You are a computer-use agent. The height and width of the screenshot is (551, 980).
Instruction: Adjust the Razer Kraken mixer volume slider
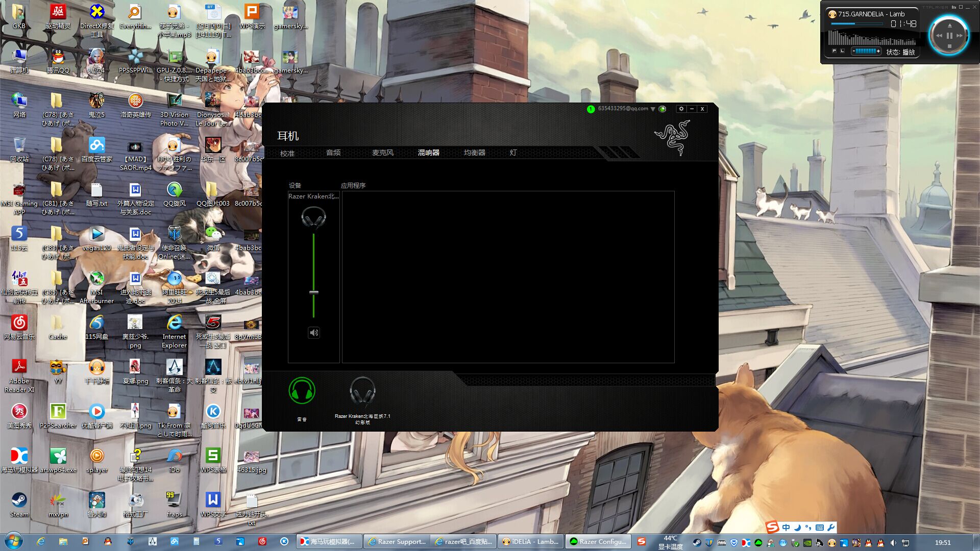(x=314, y=292)
